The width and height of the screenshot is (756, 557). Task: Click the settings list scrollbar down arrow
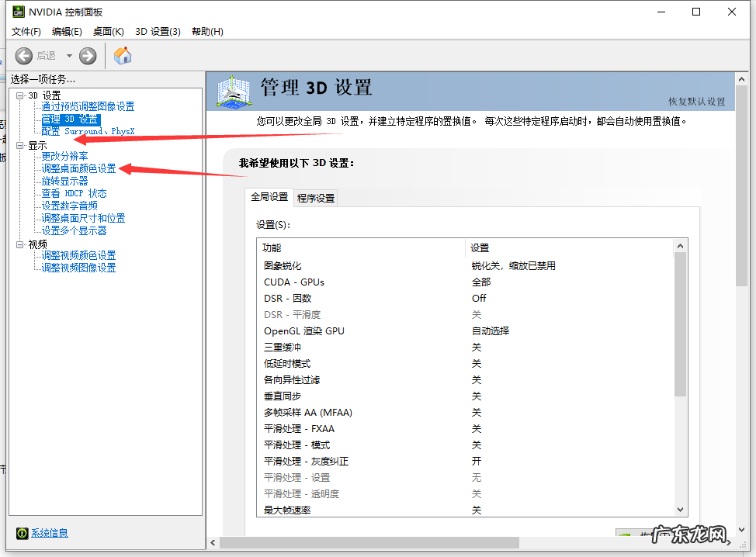pyautogui.click(x=680, y=509)
